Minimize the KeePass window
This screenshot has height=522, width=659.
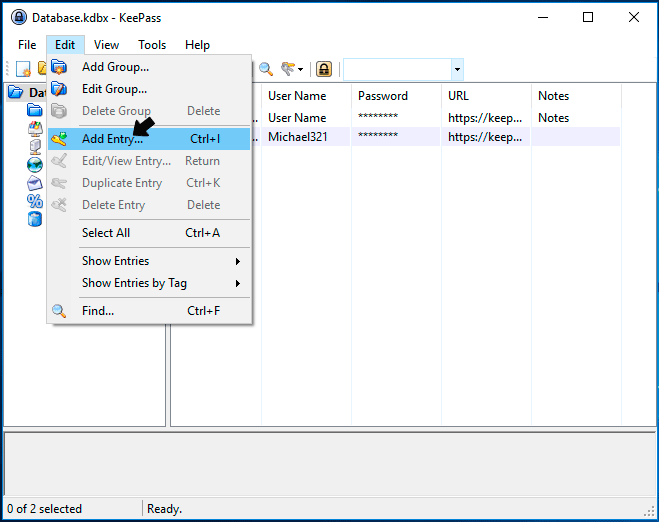click(x=543, y=17)
